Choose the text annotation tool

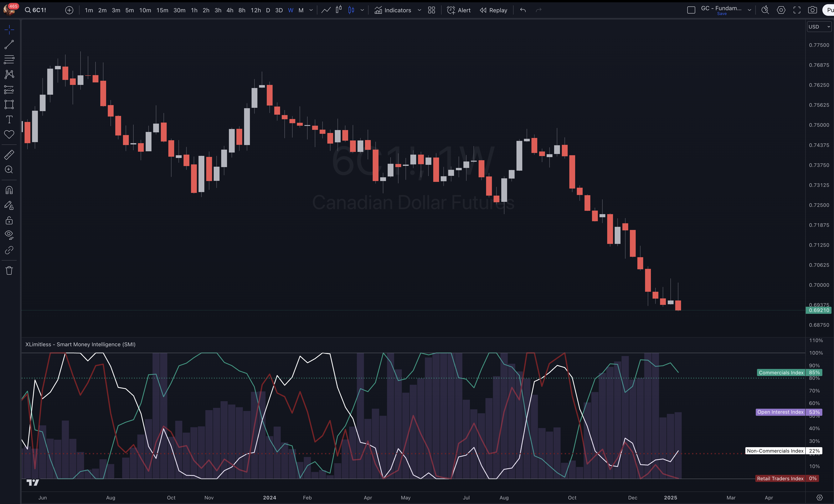point(9,119)
